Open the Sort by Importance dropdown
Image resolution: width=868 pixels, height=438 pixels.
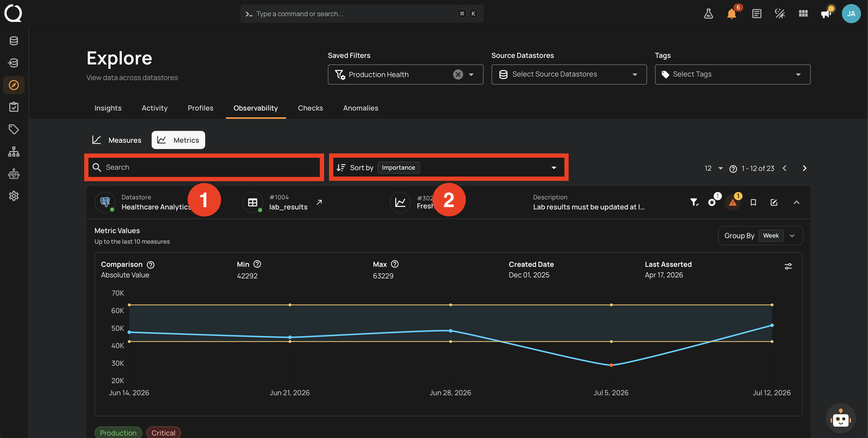[449, 168]
